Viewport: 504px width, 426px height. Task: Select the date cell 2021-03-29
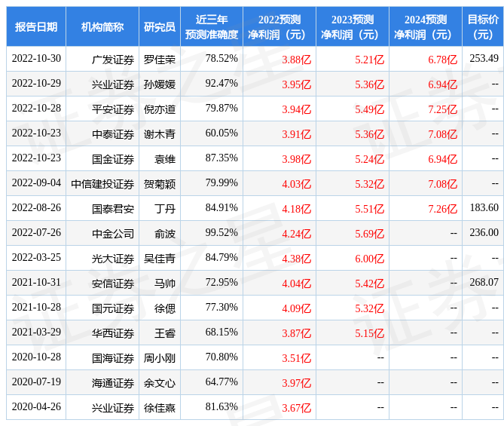36,333
